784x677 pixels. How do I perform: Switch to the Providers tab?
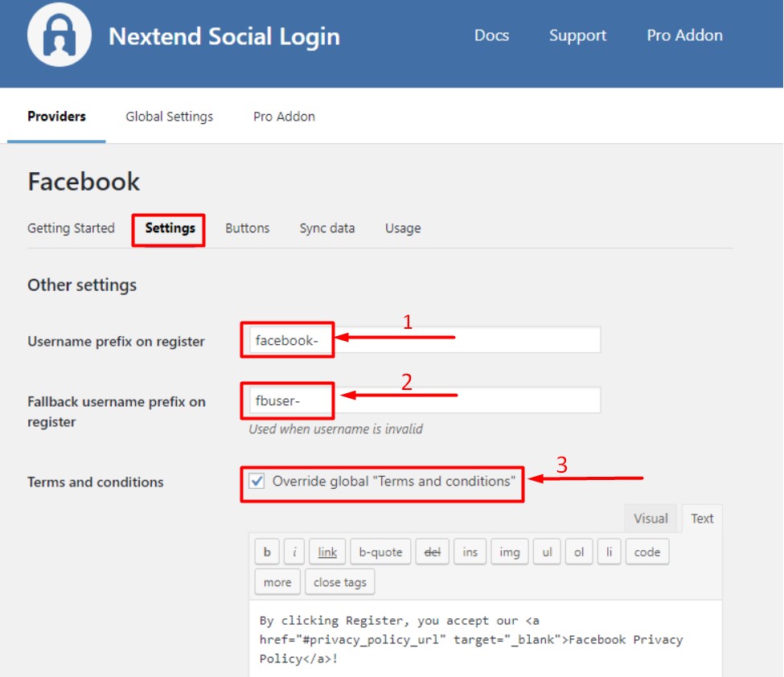coord(56,117)
